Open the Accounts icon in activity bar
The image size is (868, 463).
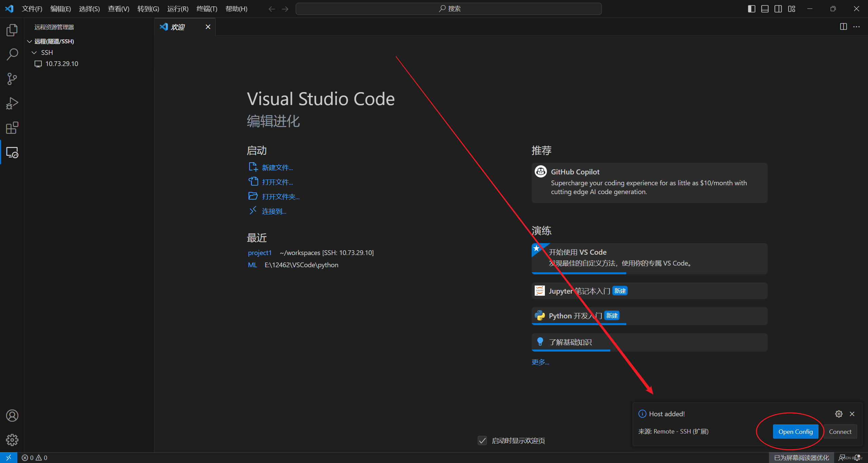coord(12,416)
